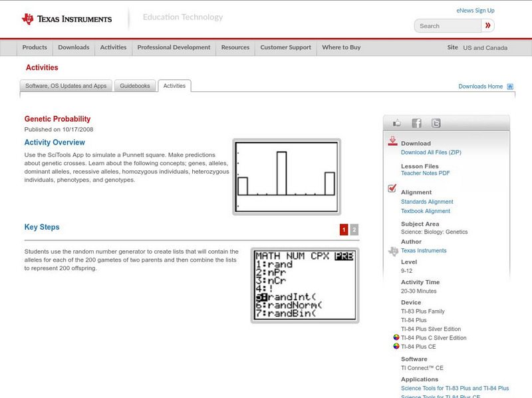Screen dimensions: 532x398
Task: Share the activity on Facebook
Action: tap(416, 123)
